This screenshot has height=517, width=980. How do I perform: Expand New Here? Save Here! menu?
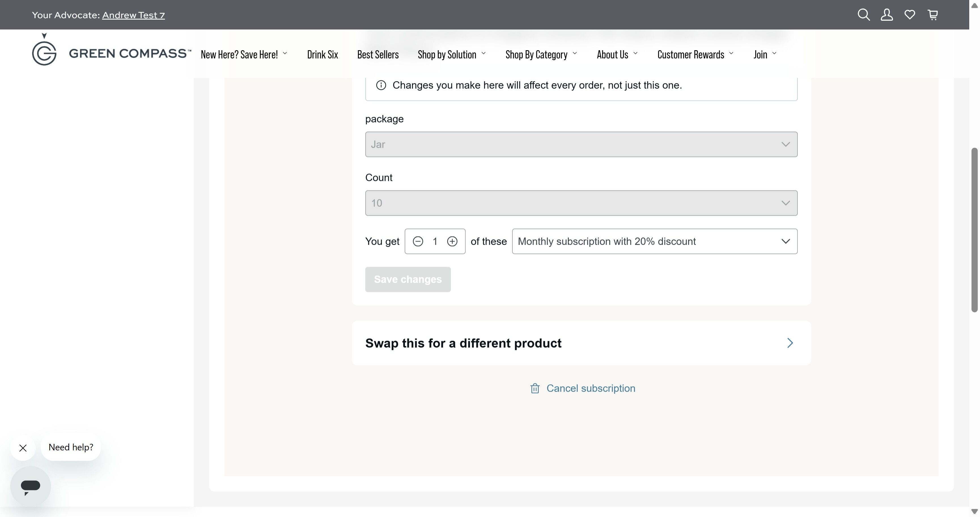point(244,54)
